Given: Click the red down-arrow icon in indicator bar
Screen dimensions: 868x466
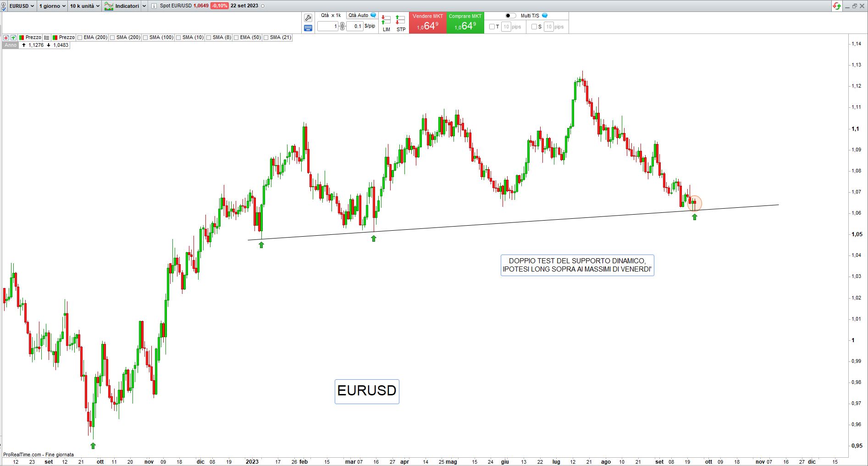Looking at the screenshot, I should [6, 38].
